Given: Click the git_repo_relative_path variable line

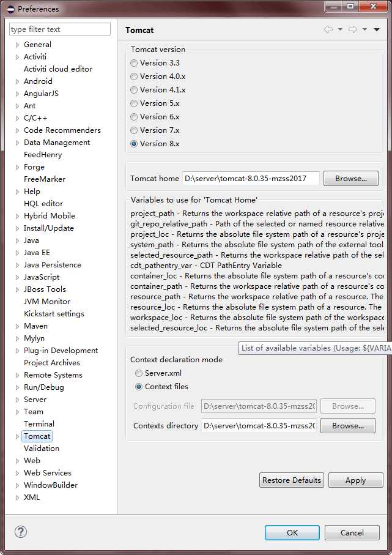Looking at the screenshot, I should click(x=257, y=224).
